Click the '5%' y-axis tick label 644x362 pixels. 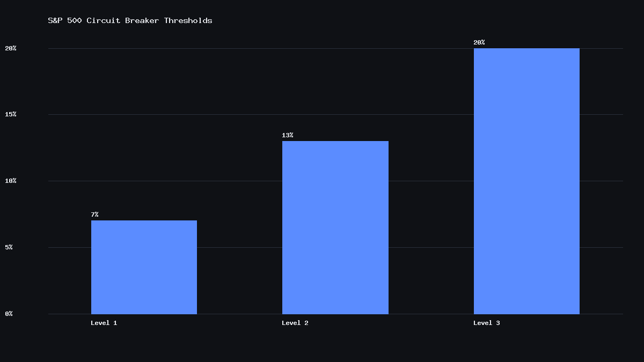pyautogui.click(x=9, y=247)
